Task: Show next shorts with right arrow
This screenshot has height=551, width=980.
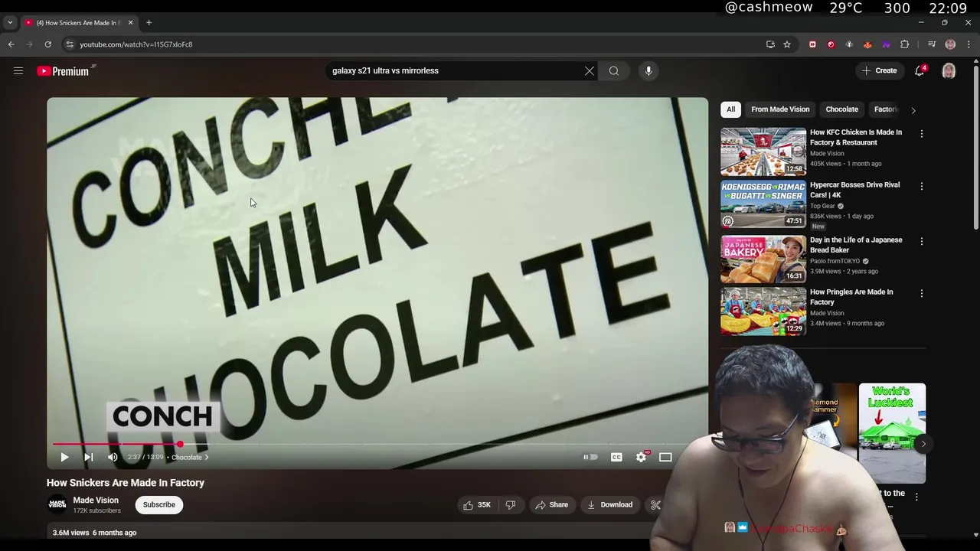Action: coord(923,444)
